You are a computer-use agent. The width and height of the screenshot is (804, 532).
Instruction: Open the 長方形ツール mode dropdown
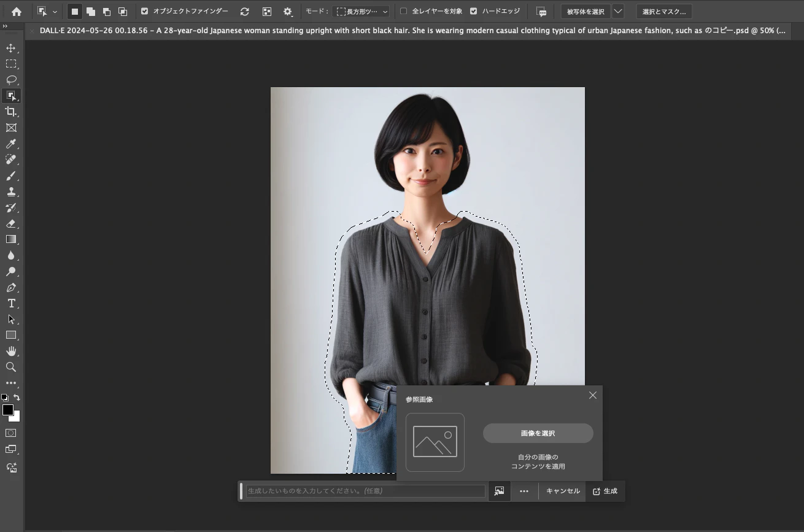click(x=361, y=11)
